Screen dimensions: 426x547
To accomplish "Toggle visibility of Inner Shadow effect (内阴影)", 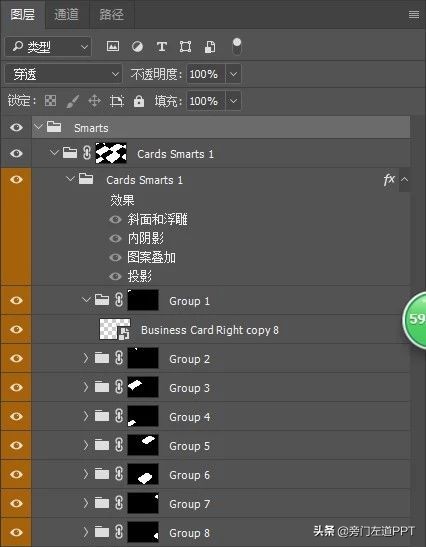I will 115,239.
